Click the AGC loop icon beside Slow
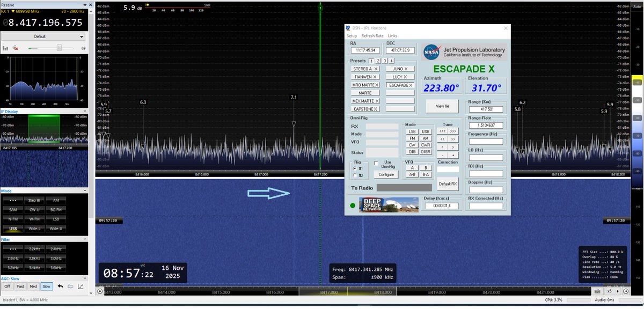This screenshot has width=644, height=323. [70, 287]
